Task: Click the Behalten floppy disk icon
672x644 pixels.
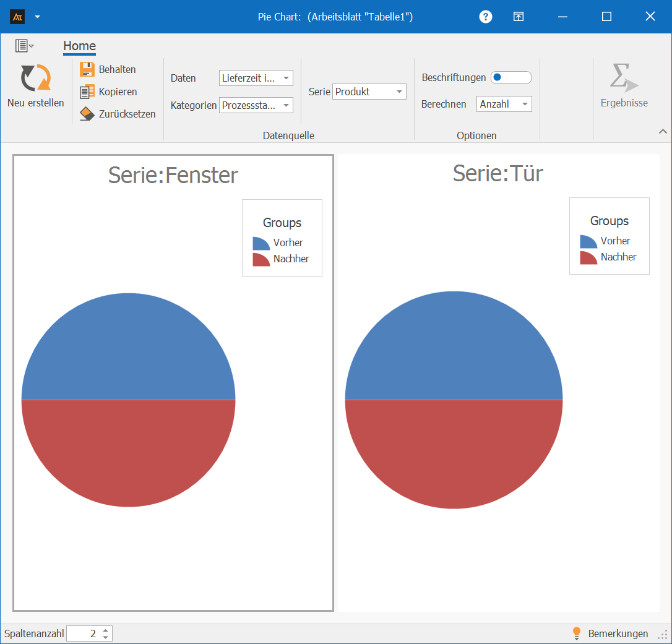Action: (x=87, y=69)
